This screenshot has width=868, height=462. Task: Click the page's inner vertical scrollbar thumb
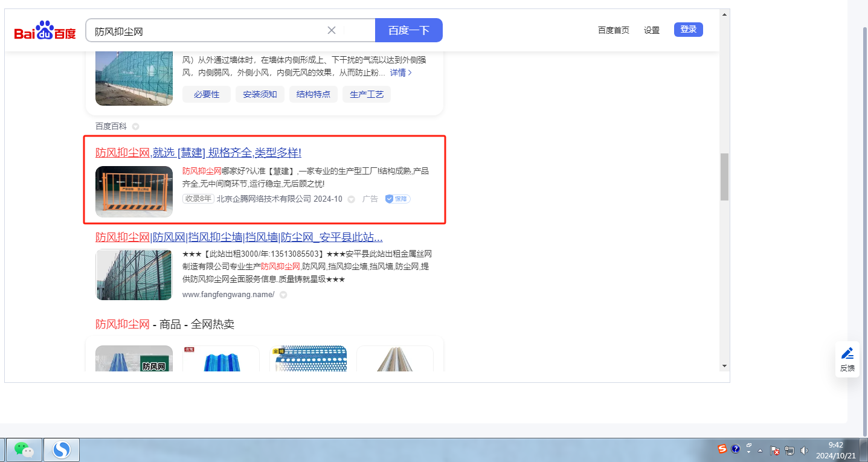tap(724, 177)
